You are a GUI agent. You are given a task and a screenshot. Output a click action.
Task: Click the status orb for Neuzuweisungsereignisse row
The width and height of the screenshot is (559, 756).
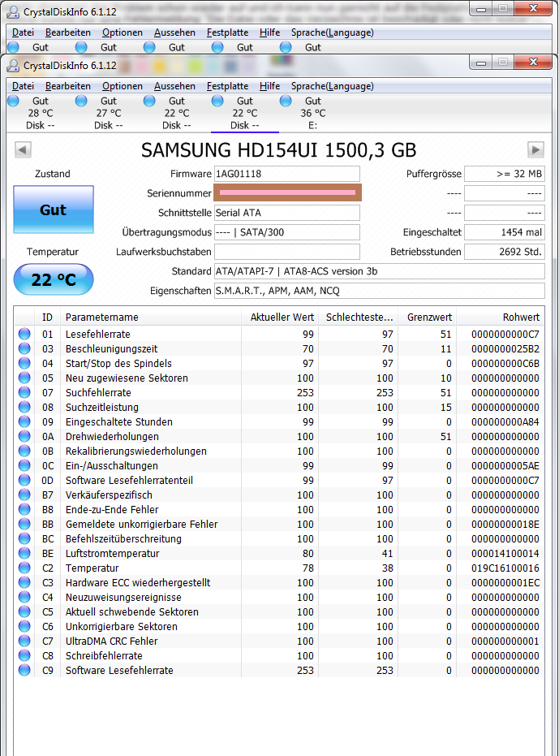[x=24, y=597]
